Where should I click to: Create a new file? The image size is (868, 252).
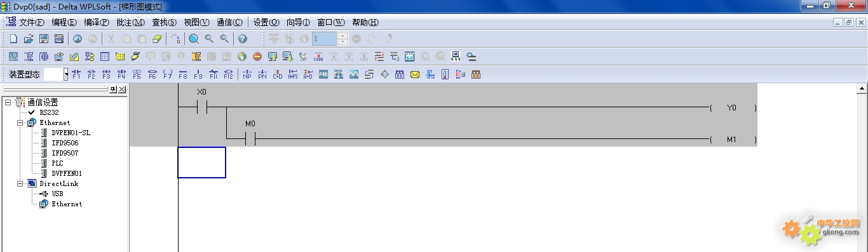pos(13,39)
